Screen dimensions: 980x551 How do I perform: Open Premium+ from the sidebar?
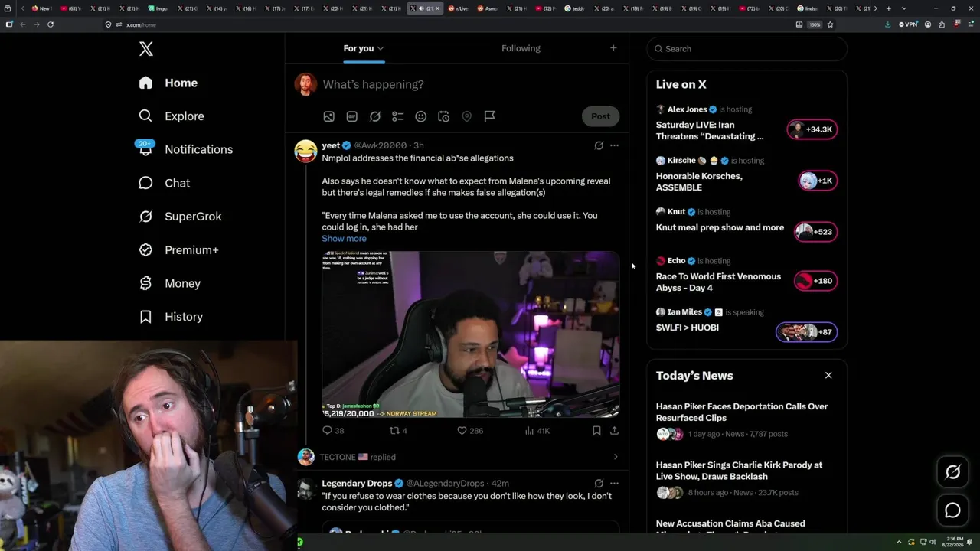tap(178, 250)
